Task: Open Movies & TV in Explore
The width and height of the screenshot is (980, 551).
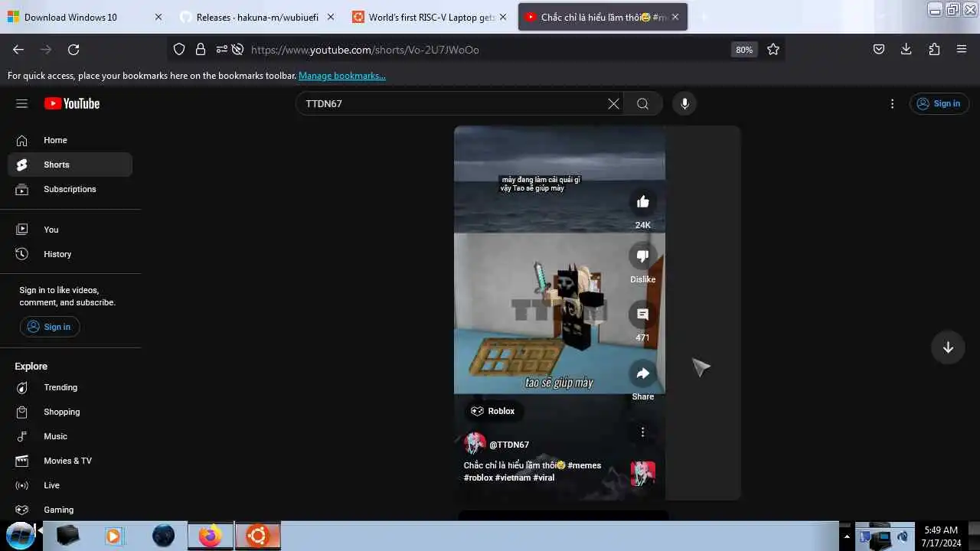Action: pyautogui.click(x=70, y=461)
